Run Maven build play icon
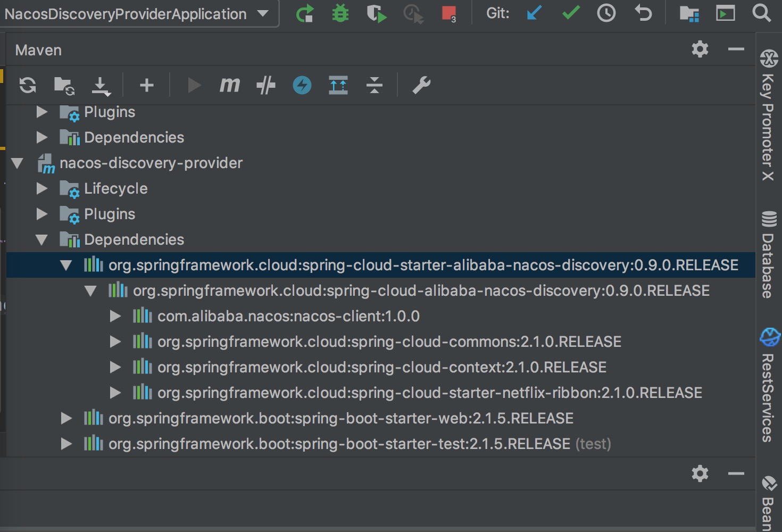The image size is (782, 532). [x=194, y=85]
